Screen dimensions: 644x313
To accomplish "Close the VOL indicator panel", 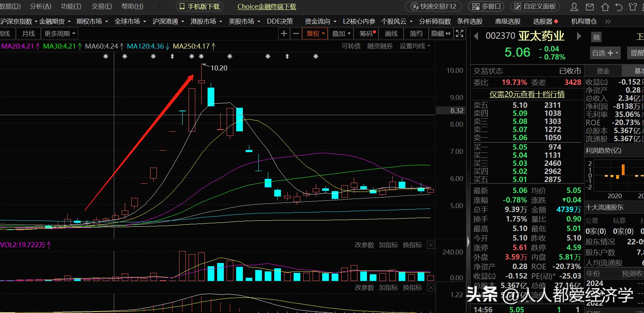I will (431, 245).
